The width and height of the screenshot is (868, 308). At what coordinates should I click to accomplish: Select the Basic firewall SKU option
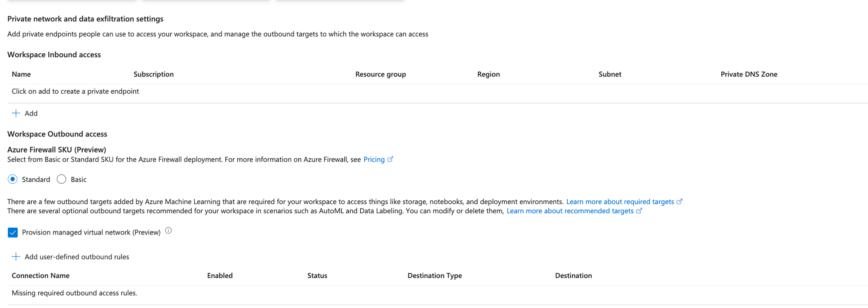(62, 179)
